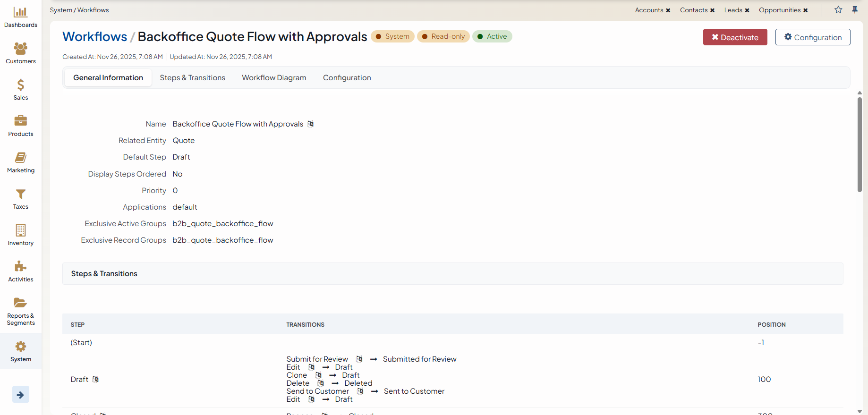Open the Sales dollar icon menu
This screenshot has width=868, height=415.
pos(20,89)
